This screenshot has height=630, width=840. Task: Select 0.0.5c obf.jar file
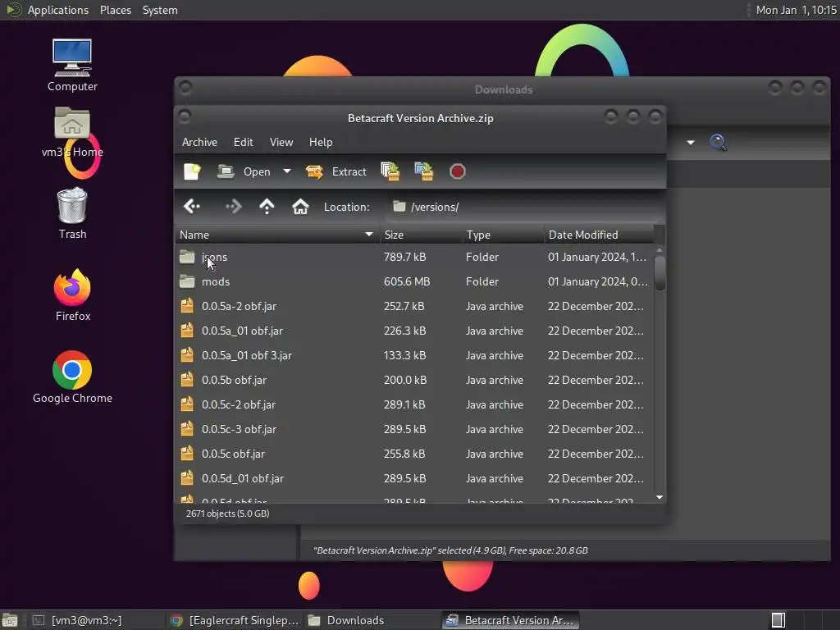[414, 454]
